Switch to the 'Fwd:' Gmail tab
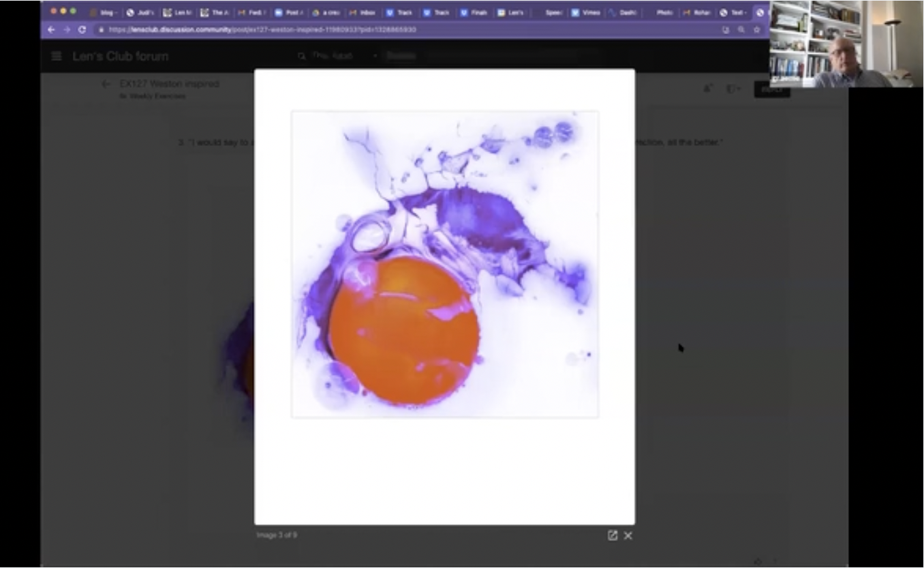Image resolution: width=924 pixels, height=568 pixels. 251,12
